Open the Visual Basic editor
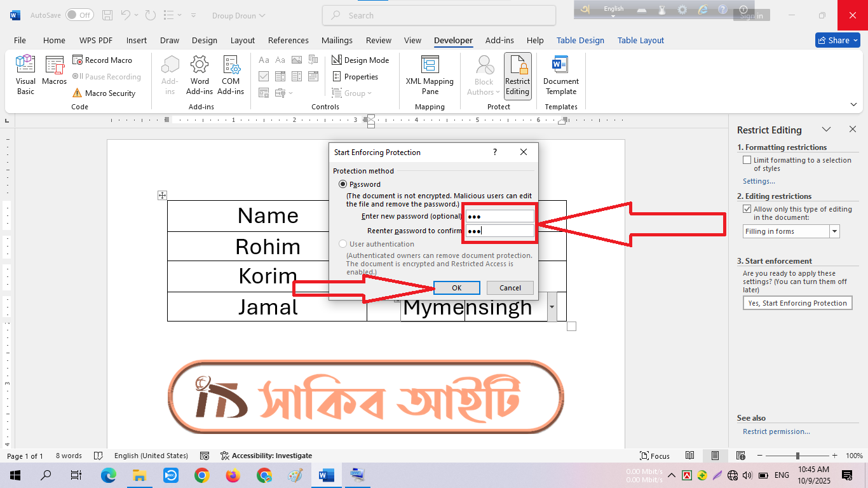Screen dimensions: 868x488 [25, 75]
